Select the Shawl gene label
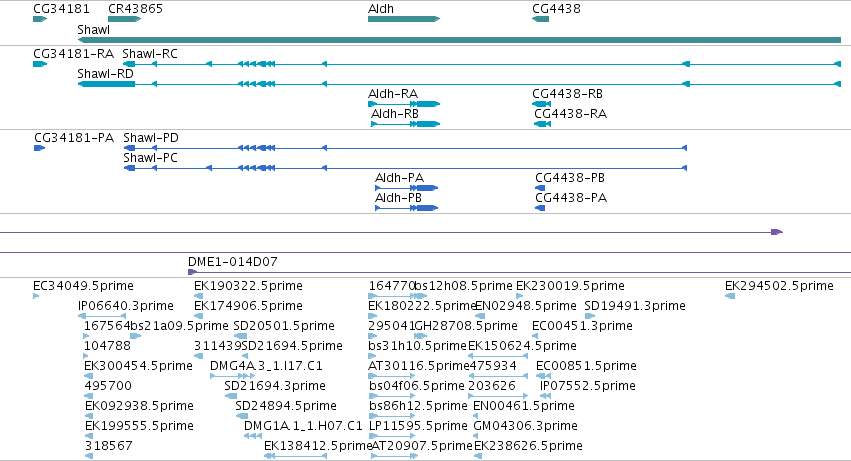The height and width of the screenshot is (461, 851). (93, 30)
